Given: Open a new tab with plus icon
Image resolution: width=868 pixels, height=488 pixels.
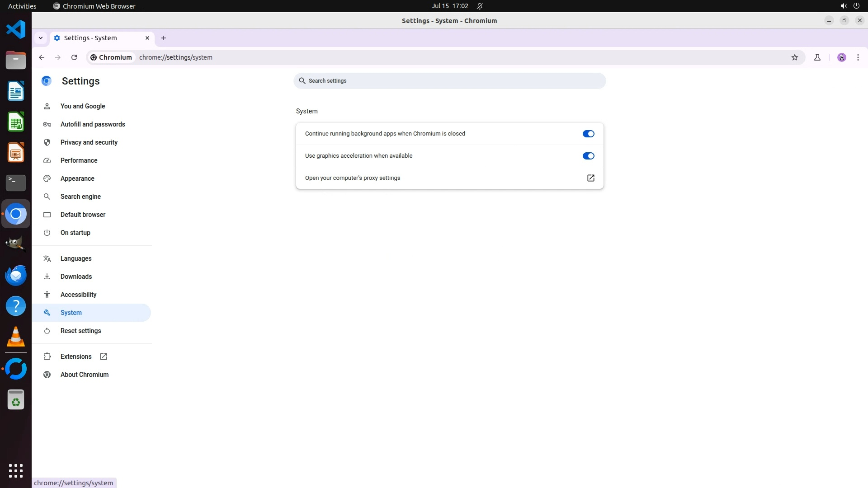Looking at the screenshot, I should [x=164, y=38].
